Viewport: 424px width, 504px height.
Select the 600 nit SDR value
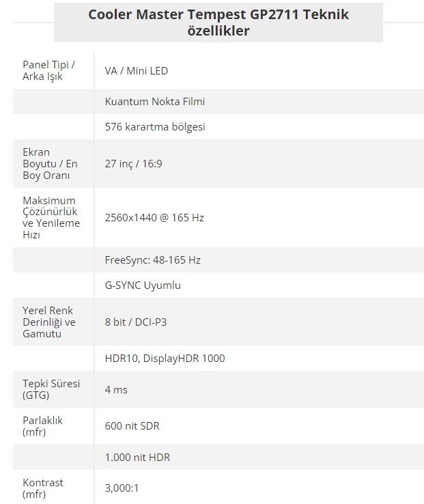click(132, 426)
